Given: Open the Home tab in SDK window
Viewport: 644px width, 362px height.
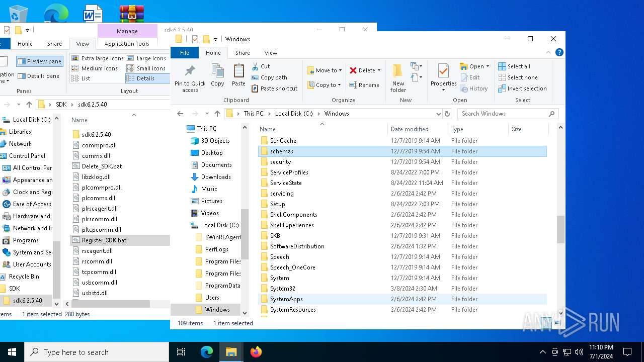Looking at the screenshot, I should (x=25, y=44).
